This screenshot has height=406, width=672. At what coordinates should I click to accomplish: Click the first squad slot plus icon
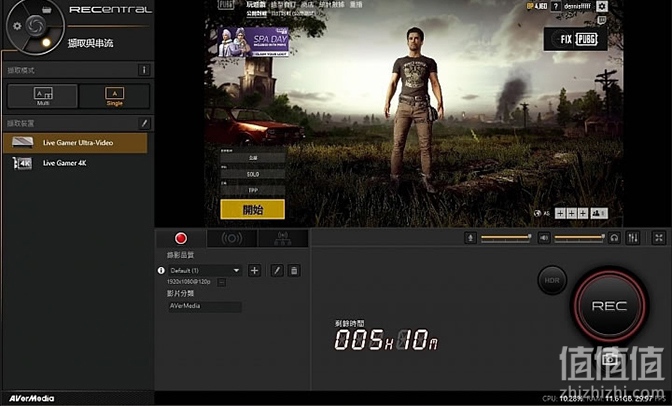560,213
